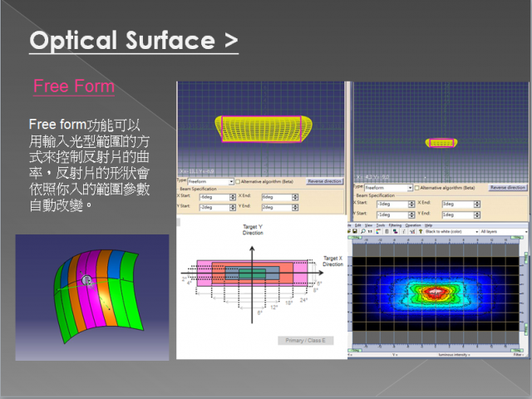Screen dimensions: 532x399
Task: Enable Alternative algorithm checkbox above the -6deg field
Action: (x=239, y=181)
